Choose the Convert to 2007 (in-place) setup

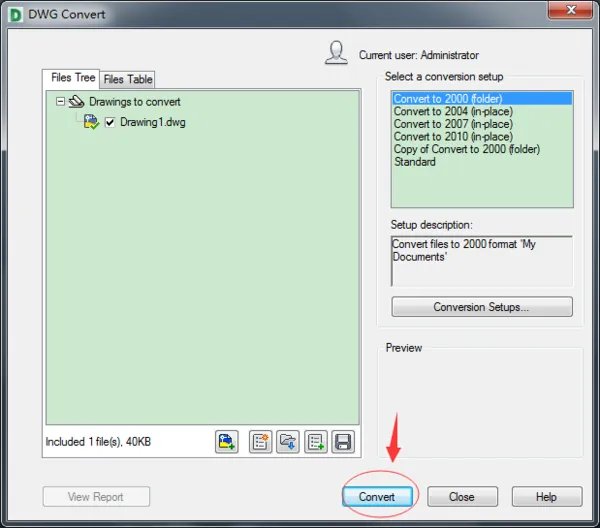pos(453,124)
